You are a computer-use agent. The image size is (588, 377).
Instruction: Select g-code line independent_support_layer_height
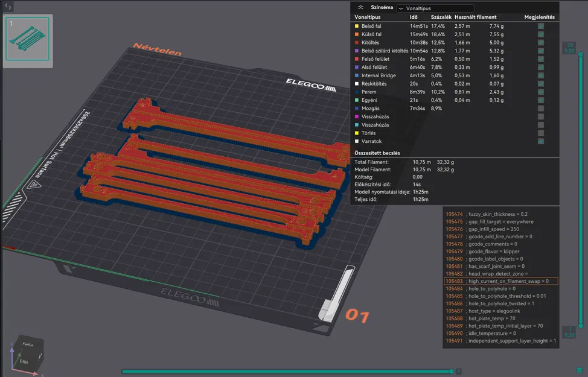tap(500, 341)
